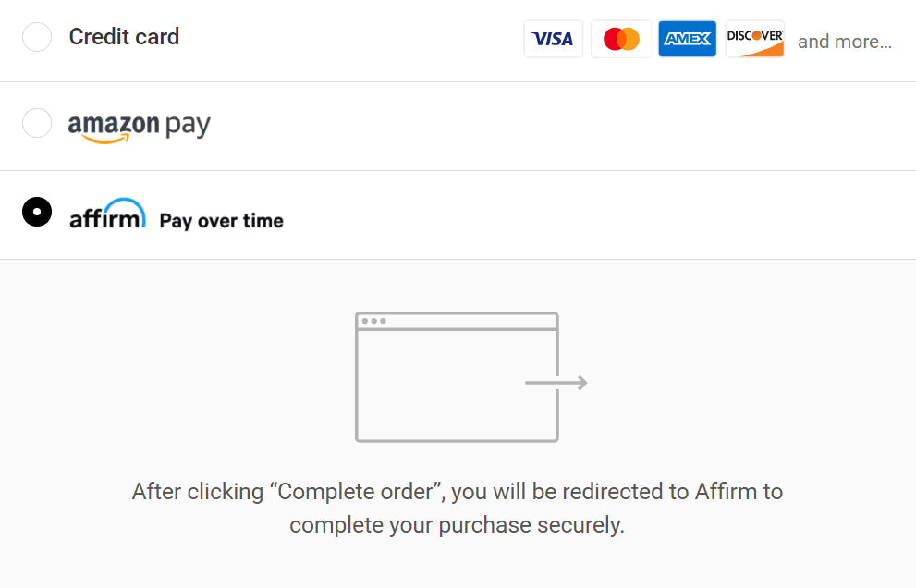Screen dimensions: 916x588
Task: Click the Mastercard logo
Action: tap(621, 39)
